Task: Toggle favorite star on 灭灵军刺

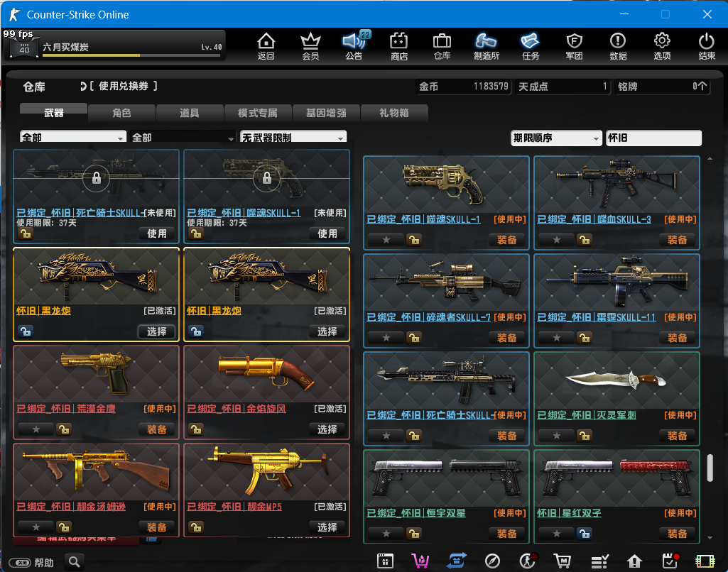Action: pos(556,436)
